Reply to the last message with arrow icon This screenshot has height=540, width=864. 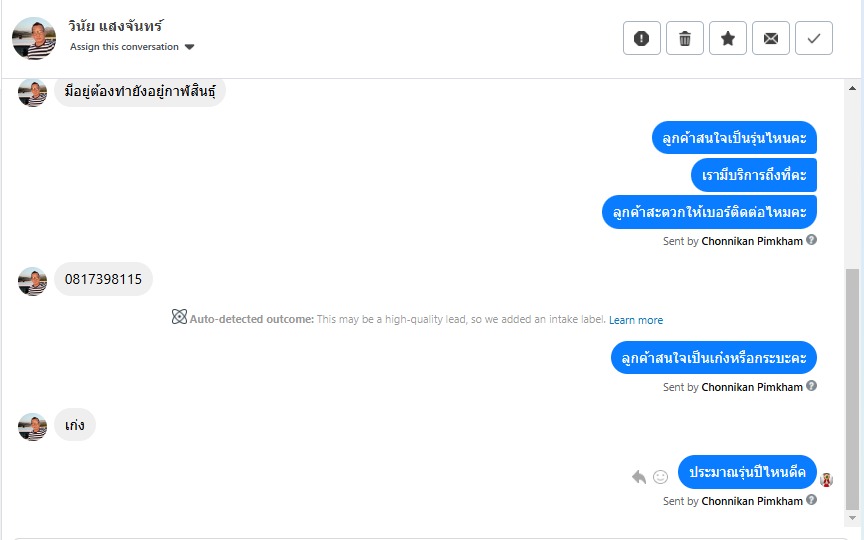point(639,477)
